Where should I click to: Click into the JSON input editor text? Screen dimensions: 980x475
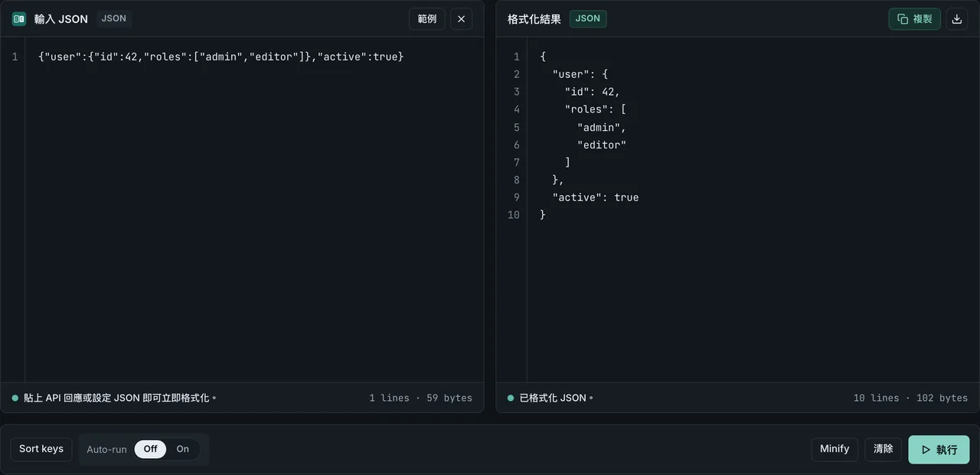(x=220, y=57)
